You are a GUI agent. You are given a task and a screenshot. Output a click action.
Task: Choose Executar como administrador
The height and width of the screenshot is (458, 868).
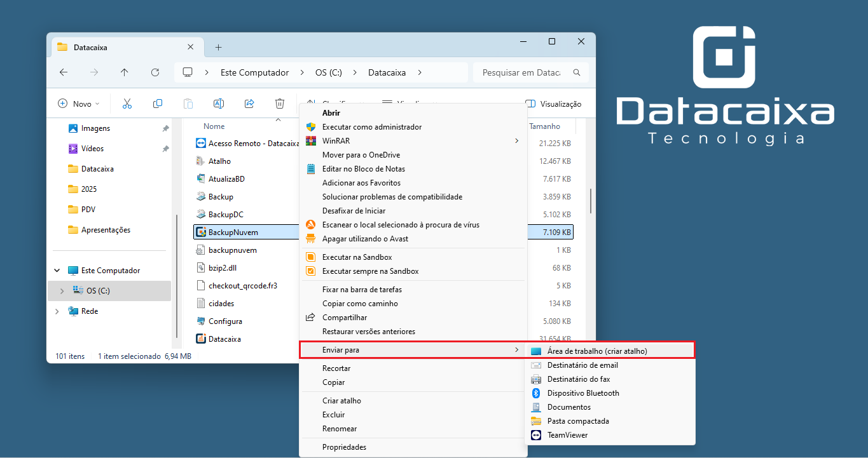(x=413, y=127)
